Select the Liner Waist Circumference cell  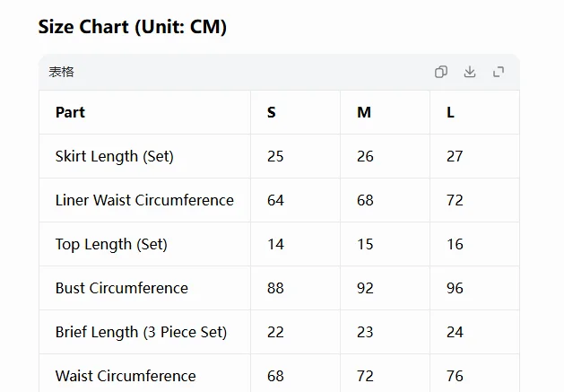[144, 200]
